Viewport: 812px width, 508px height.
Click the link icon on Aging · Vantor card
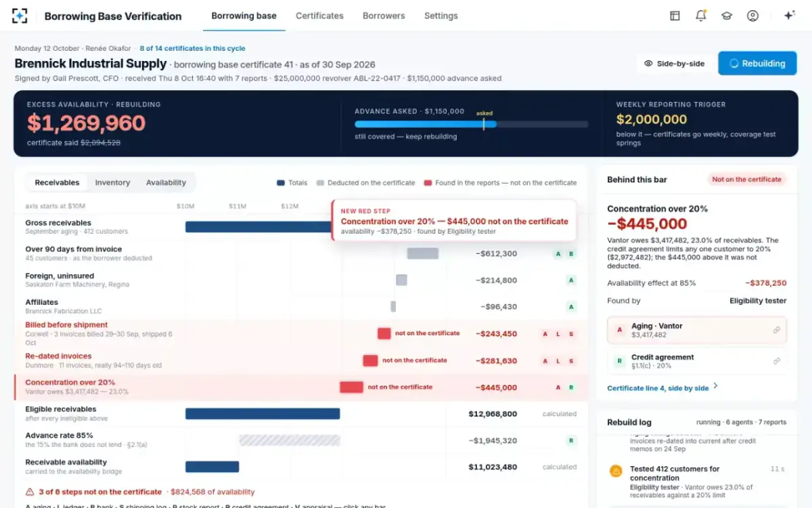[x=777, y=331]
